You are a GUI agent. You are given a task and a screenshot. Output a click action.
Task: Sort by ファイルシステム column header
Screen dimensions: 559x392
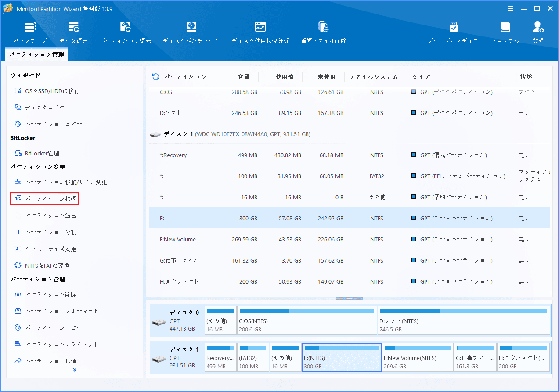[373, 77]
